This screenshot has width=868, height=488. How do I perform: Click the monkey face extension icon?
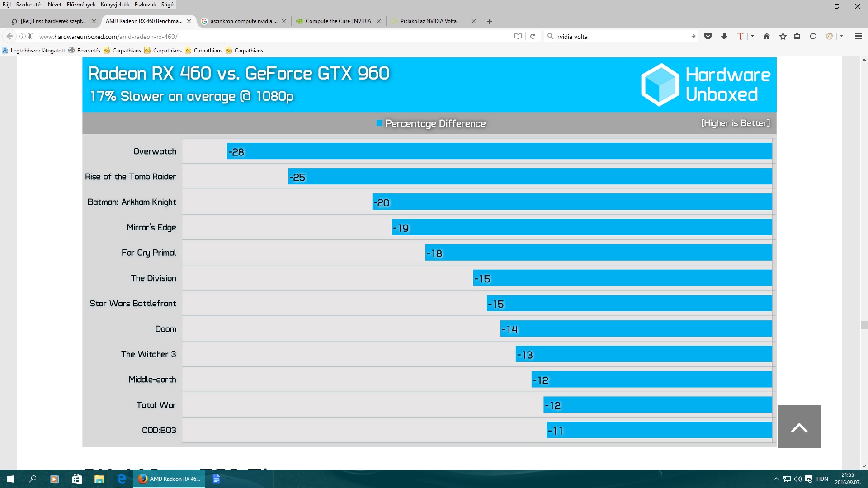click(829, 36)
